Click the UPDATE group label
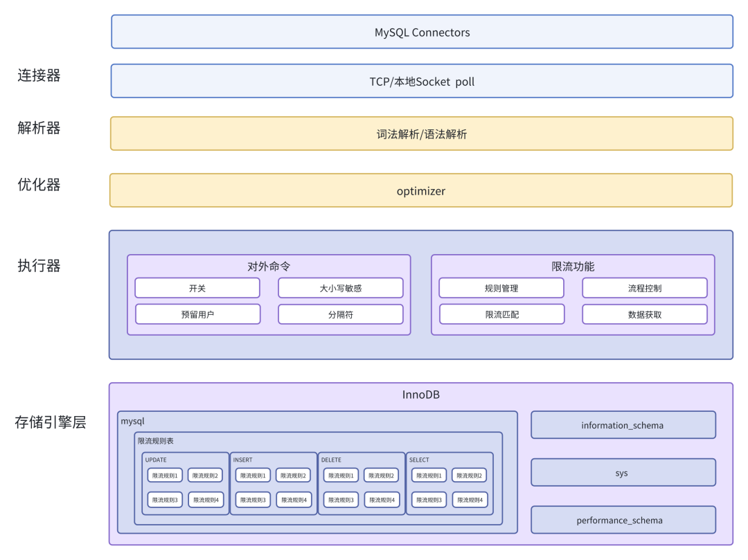748x560 pixels. click(156, 460)
